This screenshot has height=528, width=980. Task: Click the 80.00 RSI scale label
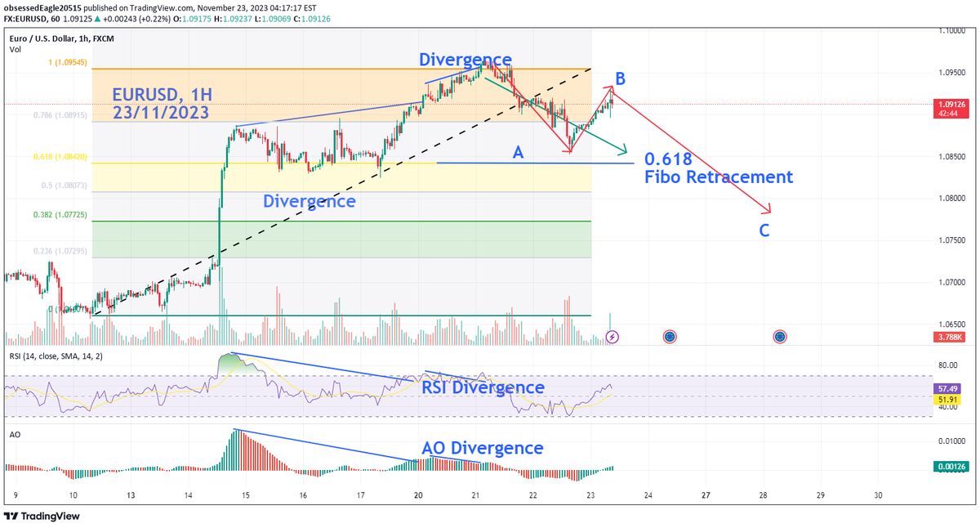tap(947, 365)
